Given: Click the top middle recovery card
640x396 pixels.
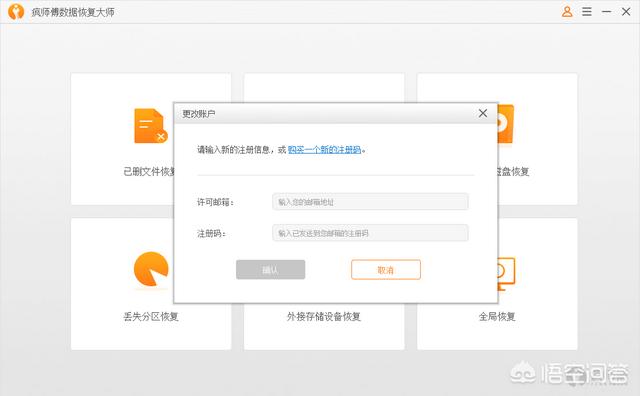Looking at the screenshot, I should (x=324, y=87).
